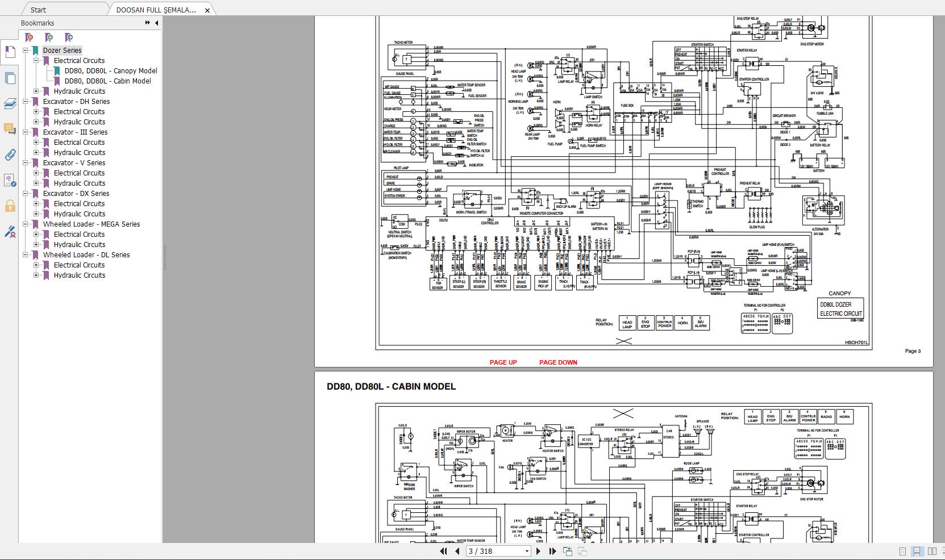Open the Page Thumbnails panel
This screenshot has width=945, height=560.
tap(10, 78)
